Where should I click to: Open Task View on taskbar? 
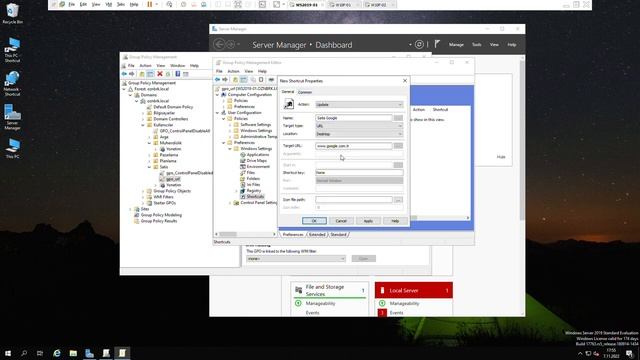40,353
